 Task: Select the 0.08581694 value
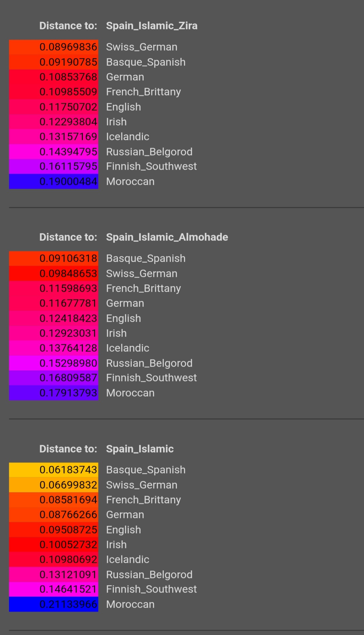(x=54, y=500)
